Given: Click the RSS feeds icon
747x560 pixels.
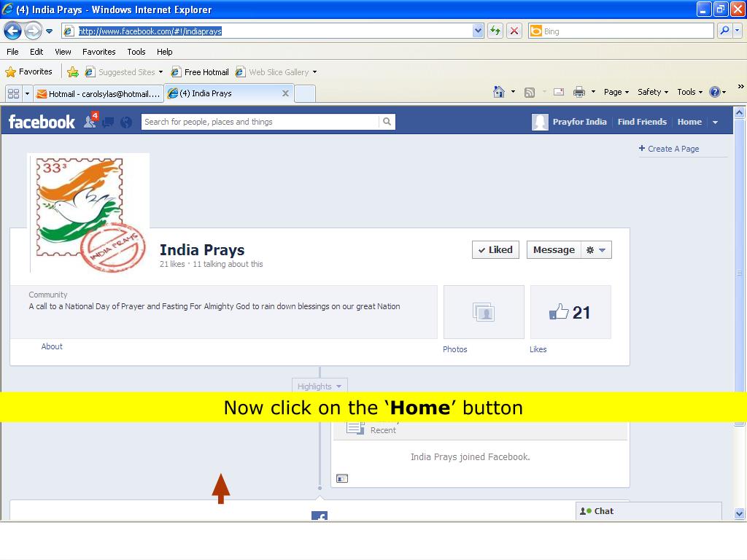Looking at the screenshot, I should pyautogui.click(x=530, y=93).
